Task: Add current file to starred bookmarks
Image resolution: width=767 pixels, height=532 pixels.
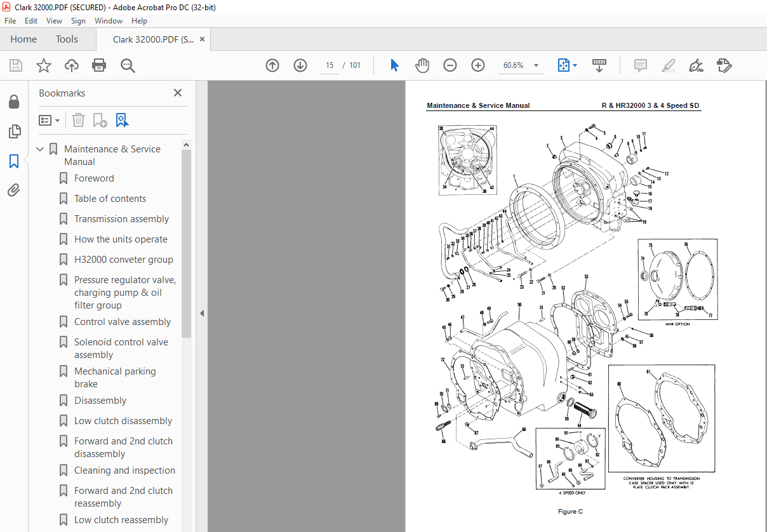Action: (44, 65)
